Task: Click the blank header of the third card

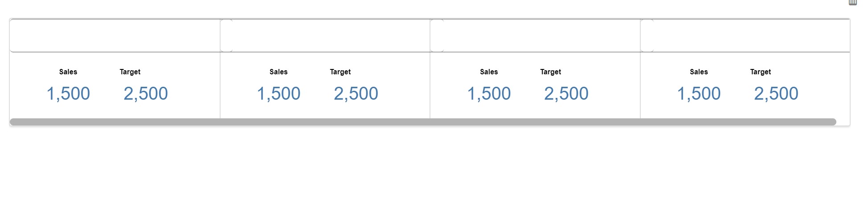Action: (536, 36)
